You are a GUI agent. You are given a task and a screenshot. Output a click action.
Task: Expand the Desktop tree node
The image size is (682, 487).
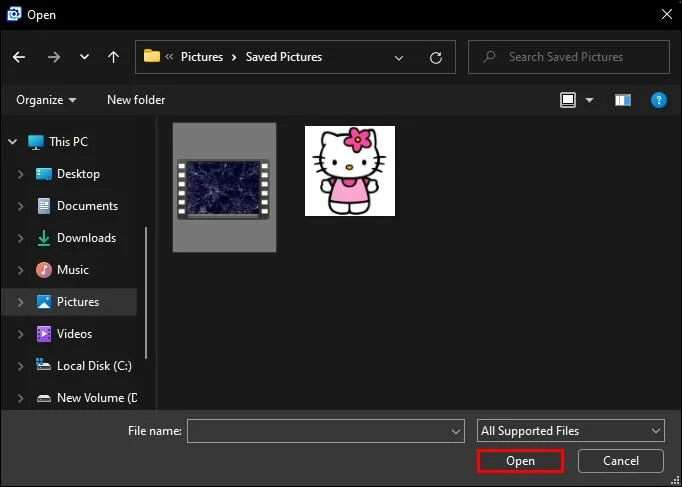click(20, 174)
